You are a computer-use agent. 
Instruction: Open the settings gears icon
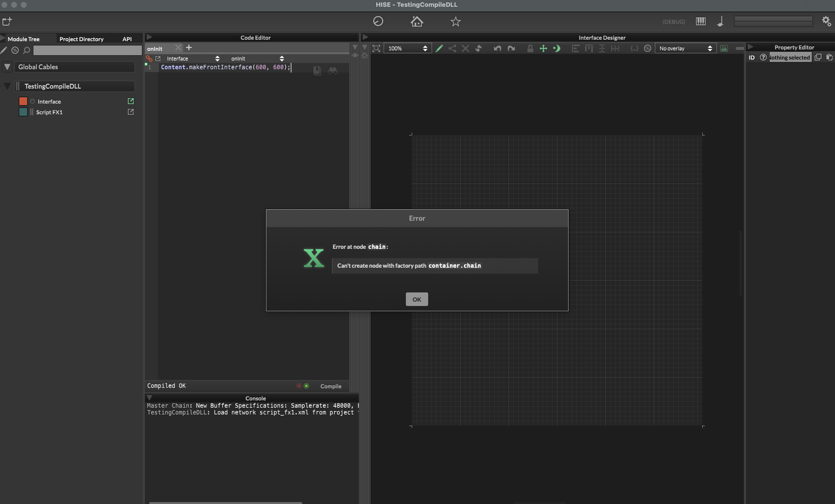tap(826, 21)
